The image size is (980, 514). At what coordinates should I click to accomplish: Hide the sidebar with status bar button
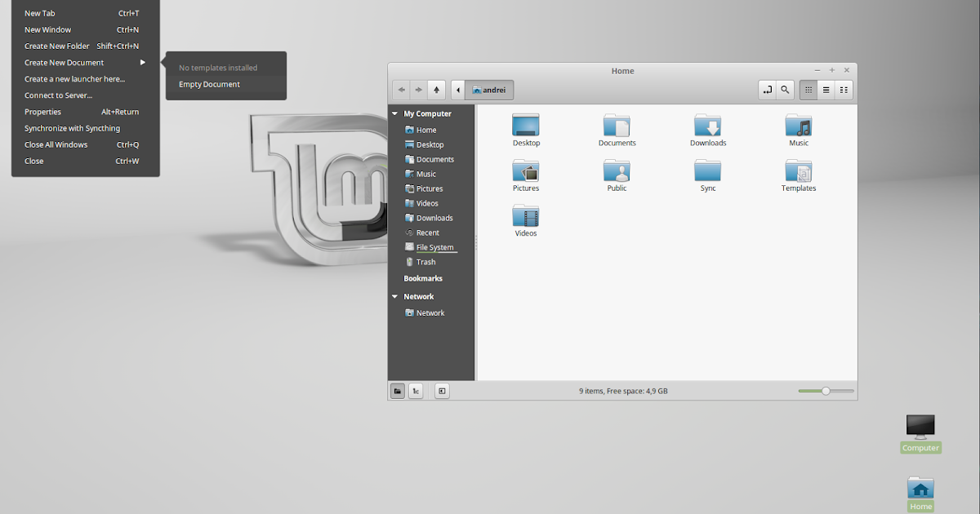442,392
